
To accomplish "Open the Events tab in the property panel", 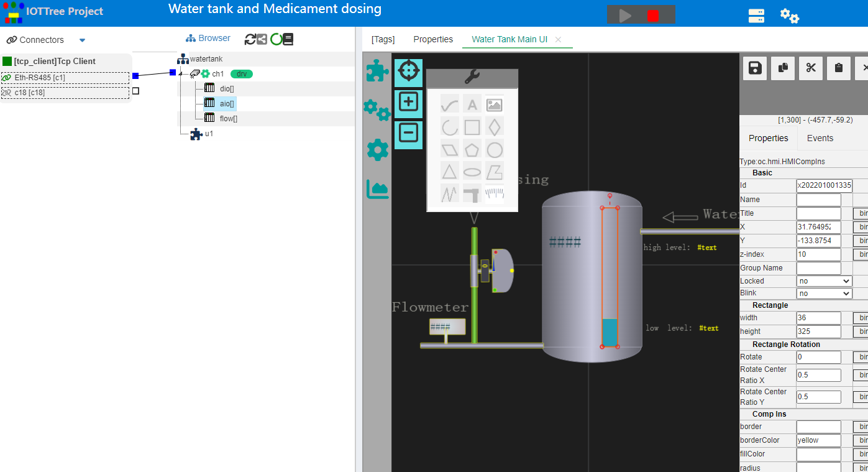I will click(820, 138).
